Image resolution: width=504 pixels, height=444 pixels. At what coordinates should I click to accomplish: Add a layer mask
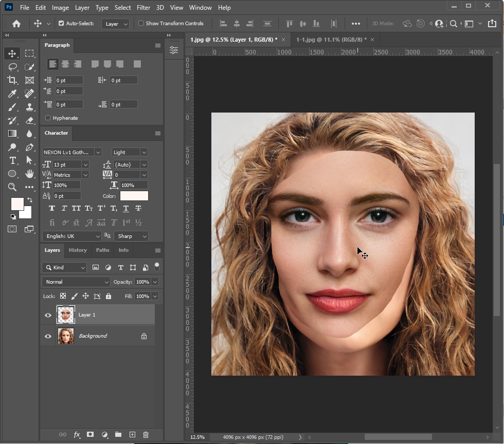coord(90,435)
